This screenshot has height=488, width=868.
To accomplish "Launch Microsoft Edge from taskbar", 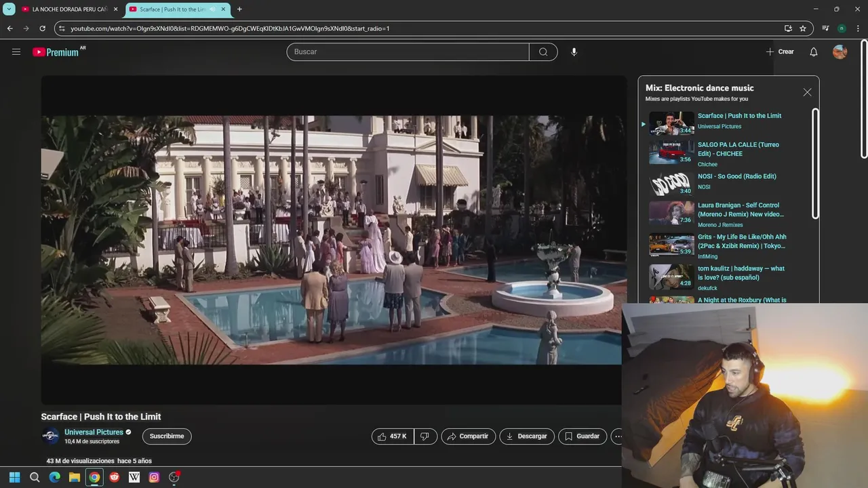I will pyautogui.click(x=54, y=477).
